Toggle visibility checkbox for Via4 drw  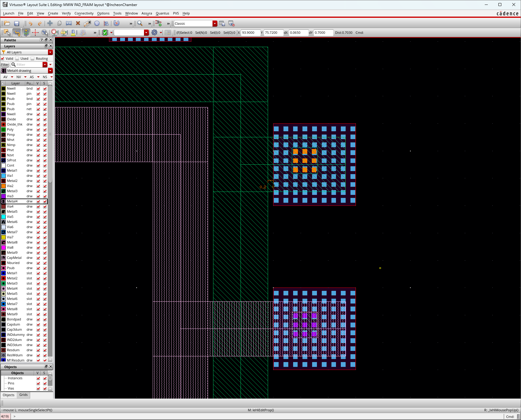coord(38,207)
